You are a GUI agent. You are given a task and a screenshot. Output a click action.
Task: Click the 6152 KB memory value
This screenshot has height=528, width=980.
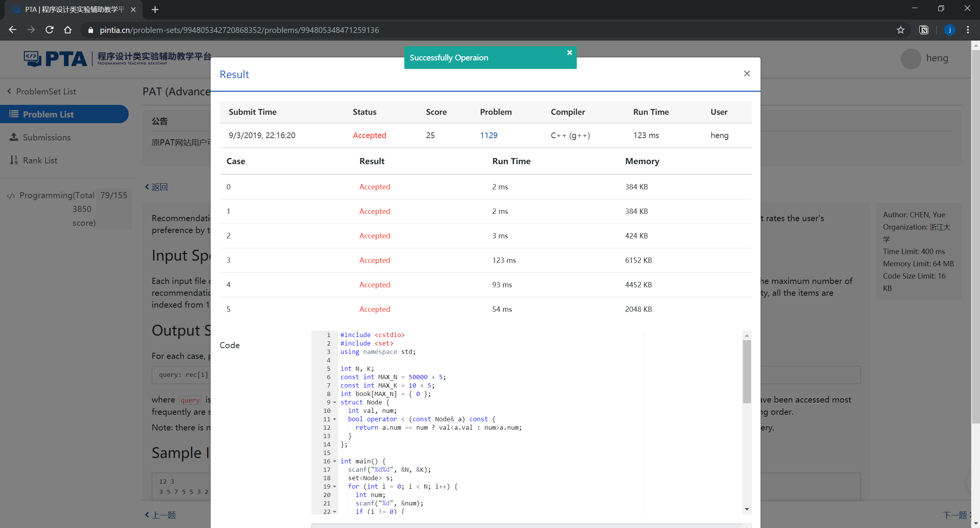tap(638, 260)
